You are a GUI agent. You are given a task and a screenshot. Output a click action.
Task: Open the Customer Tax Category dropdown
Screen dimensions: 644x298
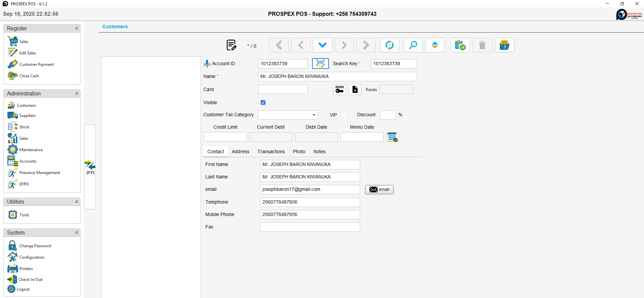(314, 115)
